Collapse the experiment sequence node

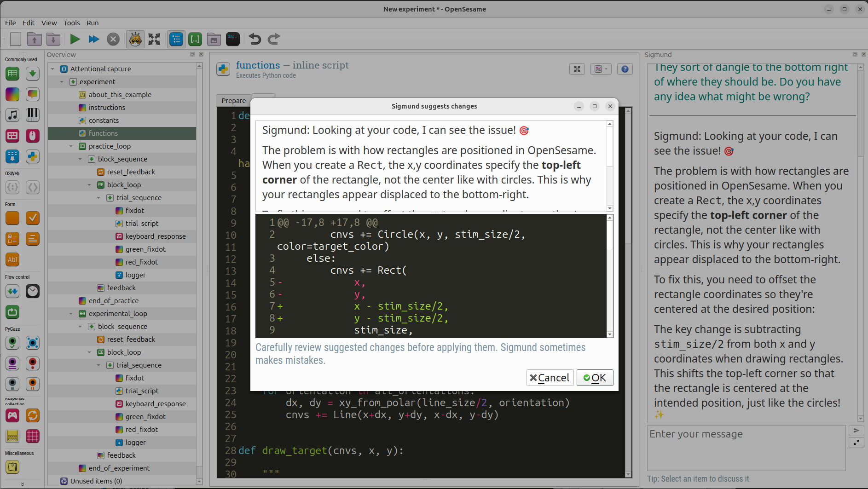62,82
